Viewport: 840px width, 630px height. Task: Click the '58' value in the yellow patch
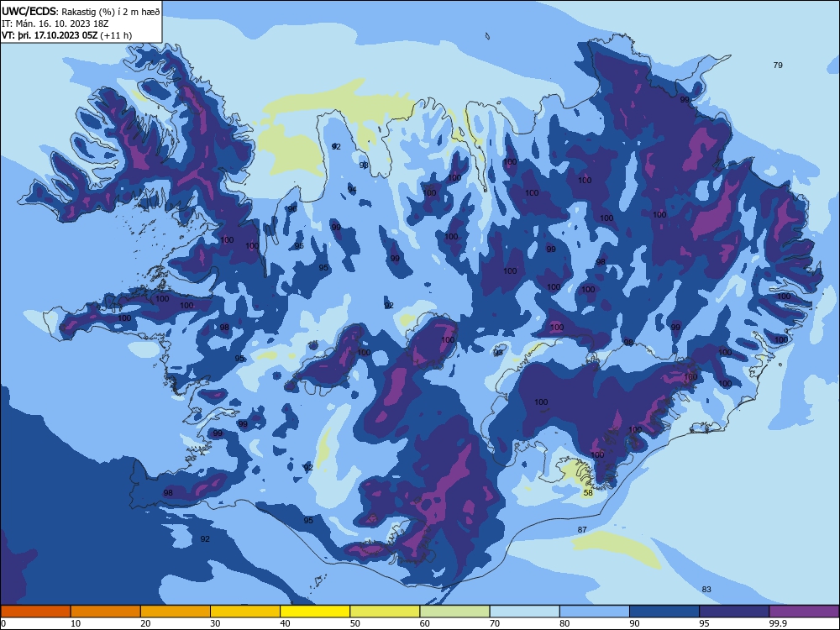pos(588,493)
